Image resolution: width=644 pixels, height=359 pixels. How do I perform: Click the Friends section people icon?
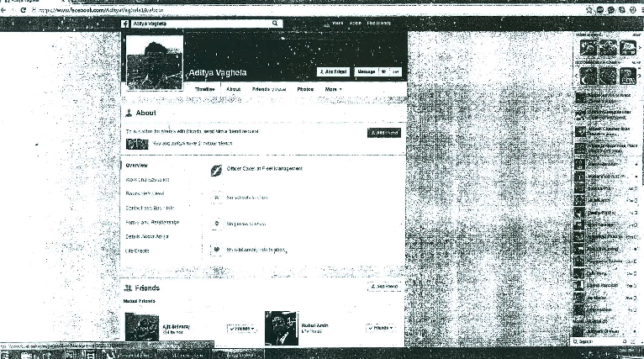(x=128, y=288)
